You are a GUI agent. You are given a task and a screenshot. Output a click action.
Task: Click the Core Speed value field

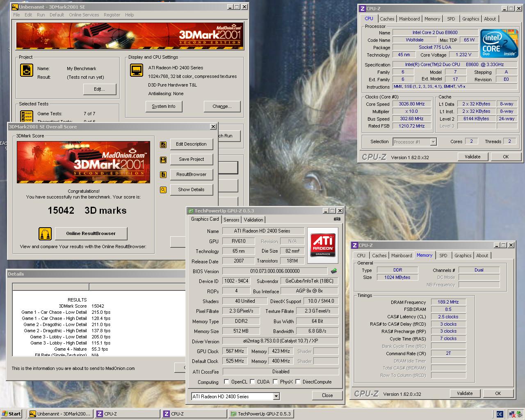pos(412,104)
